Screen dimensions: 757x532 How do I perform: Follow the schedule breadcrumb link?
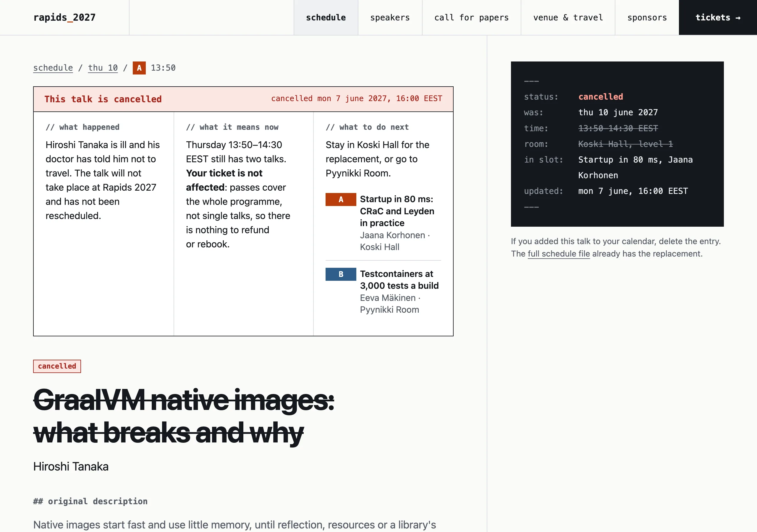(53, 68)
